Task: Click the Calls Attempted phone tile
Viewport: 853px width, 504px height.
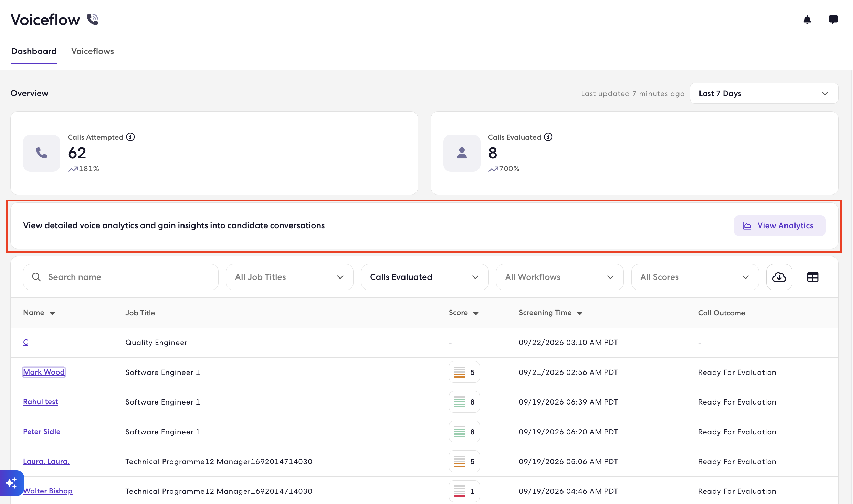Action: pos(42,153)
